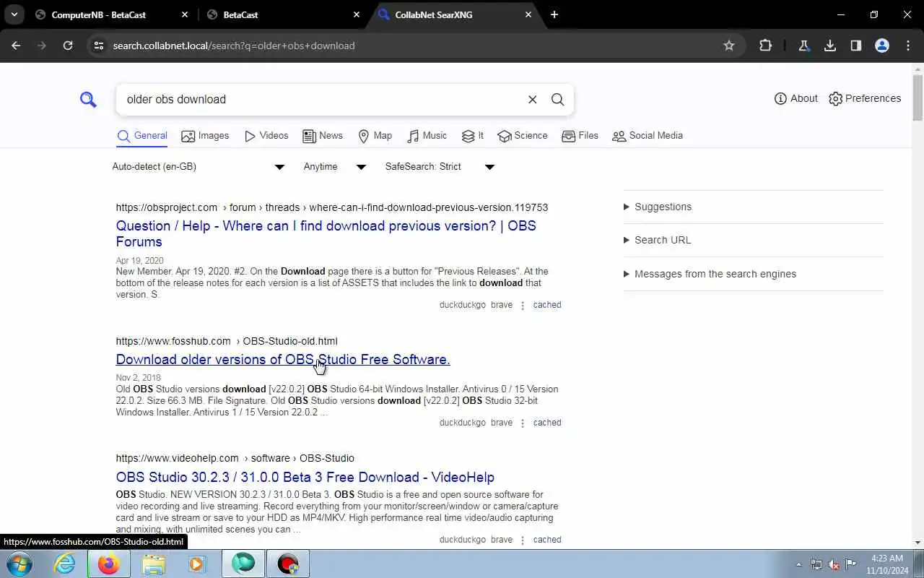Go back in browser history
This screenshot has height=578, width=924.
click(16, 46)
